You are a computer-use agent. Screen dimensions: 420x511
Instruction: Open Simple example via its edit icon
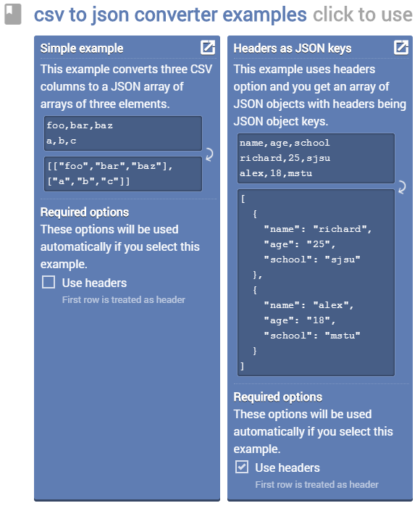(x=208, y=48)
